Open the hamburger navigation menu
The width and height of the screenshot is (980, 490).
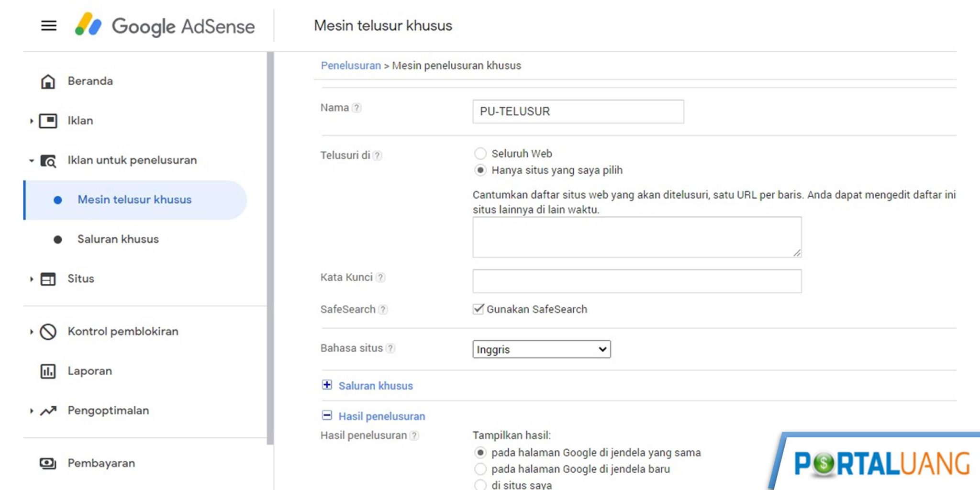pos(48,26)
